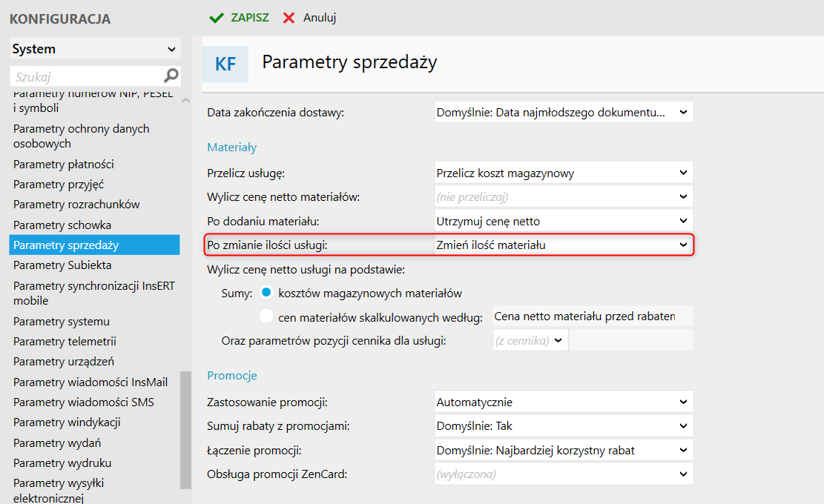Click the sidebar vertical scrollbar thumb
This screenshot has height=504, width=824.
(x=185, y=430)
